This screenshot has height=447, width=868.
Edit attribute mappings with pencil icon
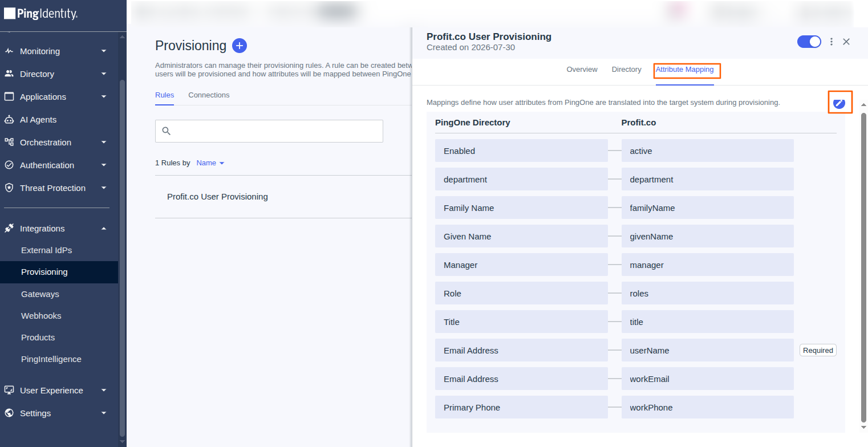(x=839, y=103)
